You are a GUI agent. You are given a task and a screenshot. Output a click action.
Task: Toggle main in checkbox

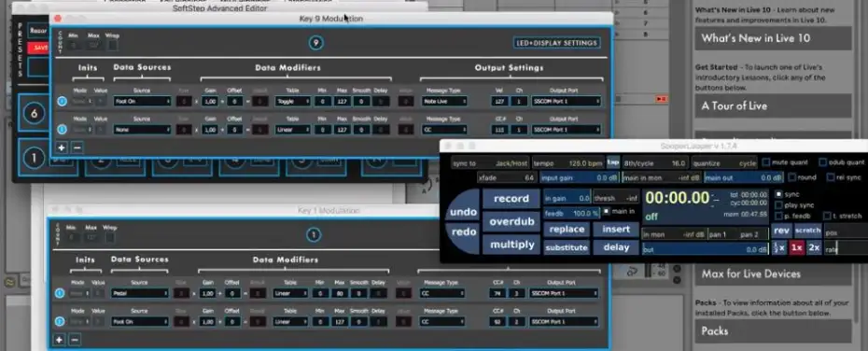(x=606, y=212)
